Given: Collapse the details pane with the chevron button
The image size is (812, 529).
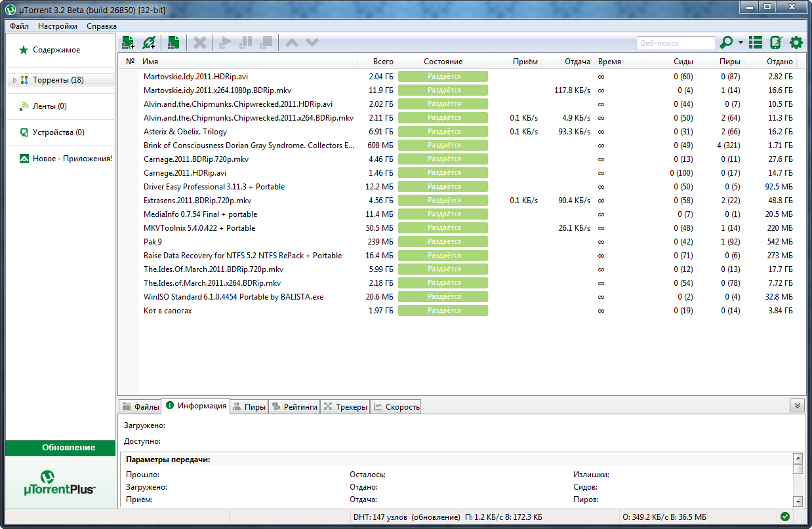Looking at the screenshot, I should pos(797,406).
